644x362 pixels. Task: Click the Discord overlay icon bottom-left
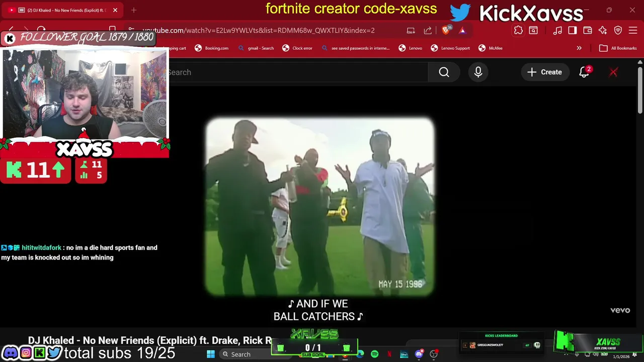[10, 353]
